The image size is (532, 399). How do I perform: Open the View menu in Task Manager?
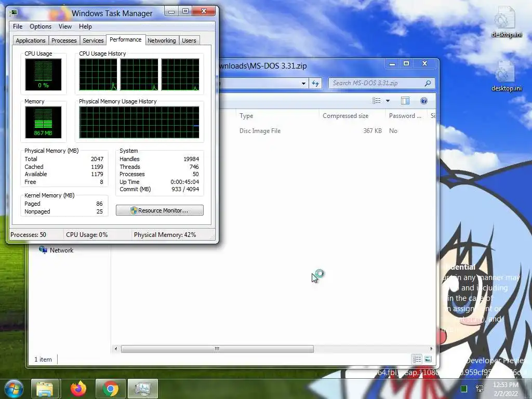click(x=65, y=26)
